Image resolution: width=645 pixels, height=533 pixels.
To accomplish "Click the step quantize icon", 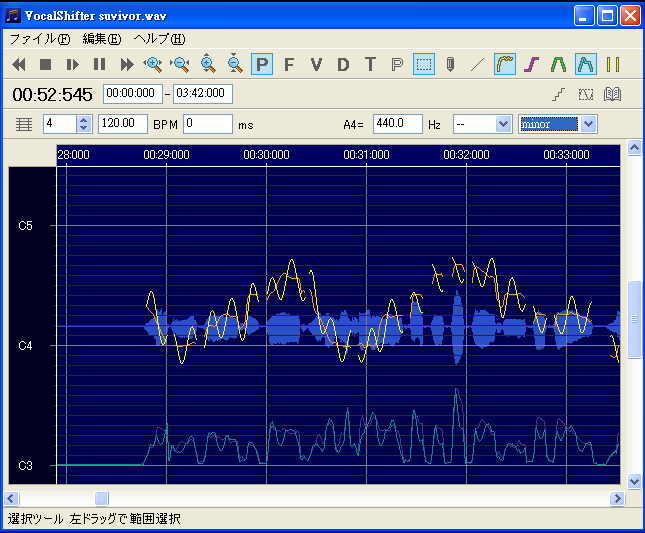I will pos(559,95).
